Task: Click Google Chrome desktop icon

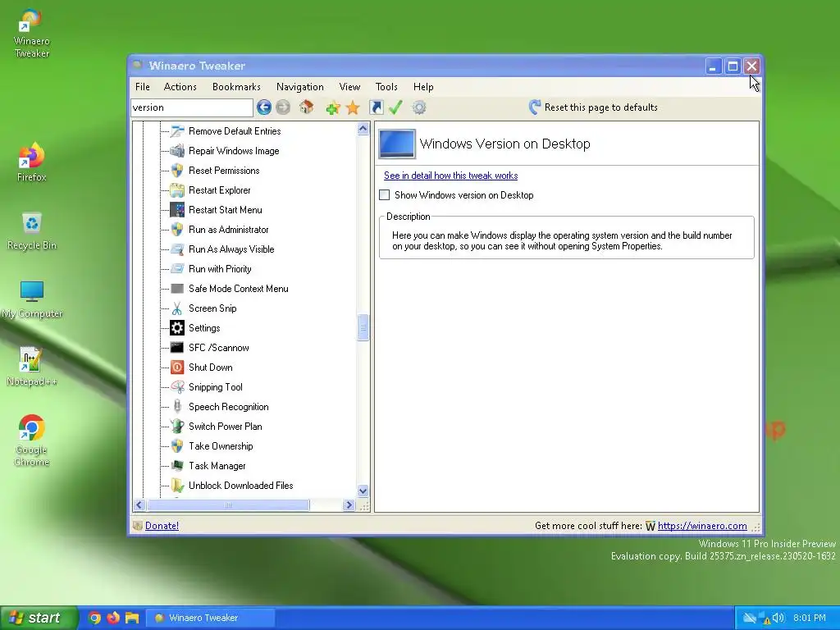Action: click(32, 441)
